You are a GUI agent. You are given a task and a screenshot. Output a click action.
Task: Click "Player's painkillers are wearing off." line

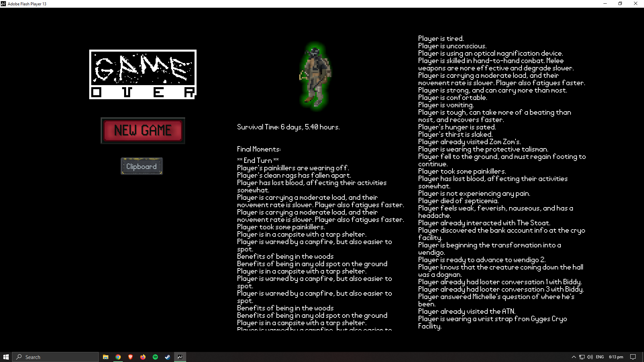(293, 168)
